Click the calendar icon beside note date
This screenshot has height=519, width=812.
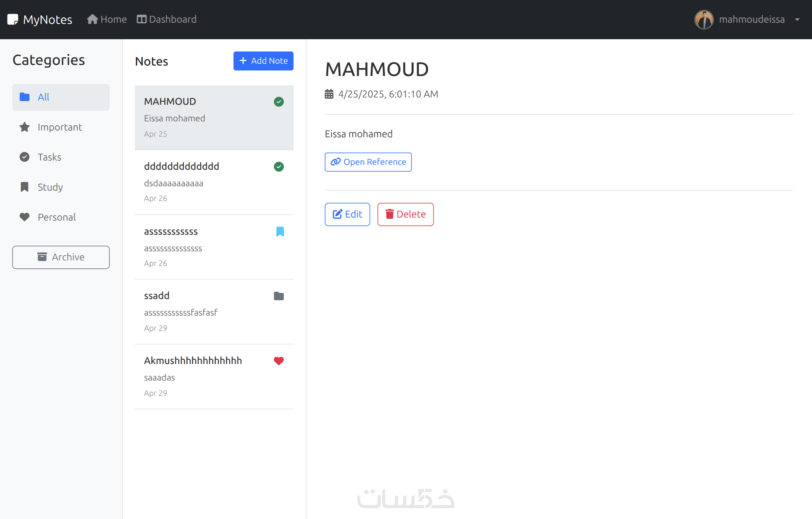click(x=329, y=94)
